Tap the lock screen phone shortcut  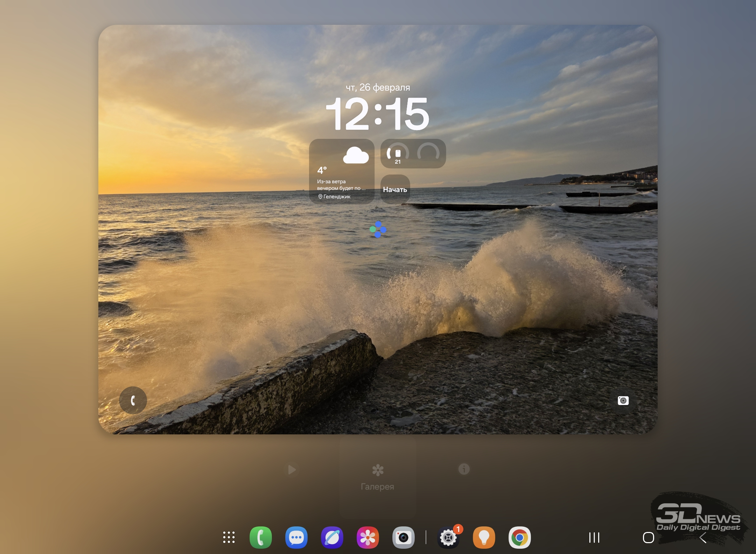133,400
